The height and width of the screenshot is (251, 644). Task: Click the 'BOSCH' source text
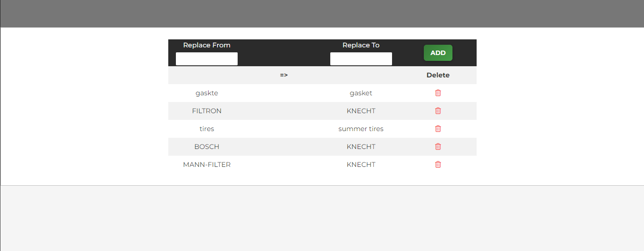(x=206, y=147)
